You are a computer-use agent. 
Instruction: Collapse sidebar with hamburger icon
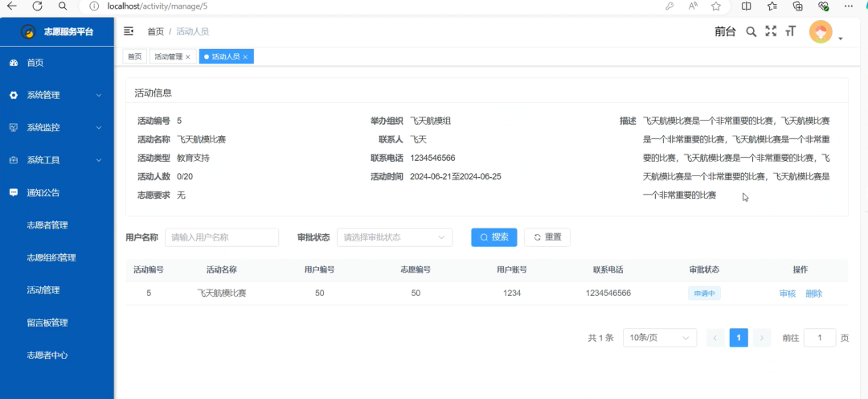point(129,31)
